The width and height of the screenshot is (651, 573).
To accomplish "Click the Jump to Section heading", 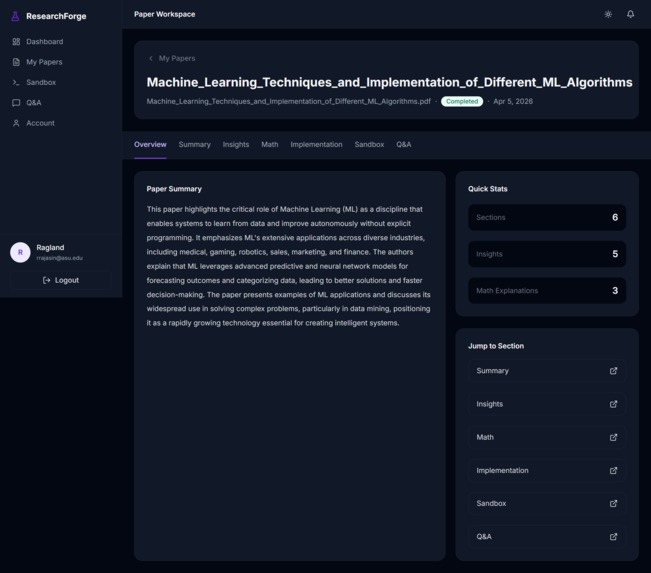I will coord(496,346).
